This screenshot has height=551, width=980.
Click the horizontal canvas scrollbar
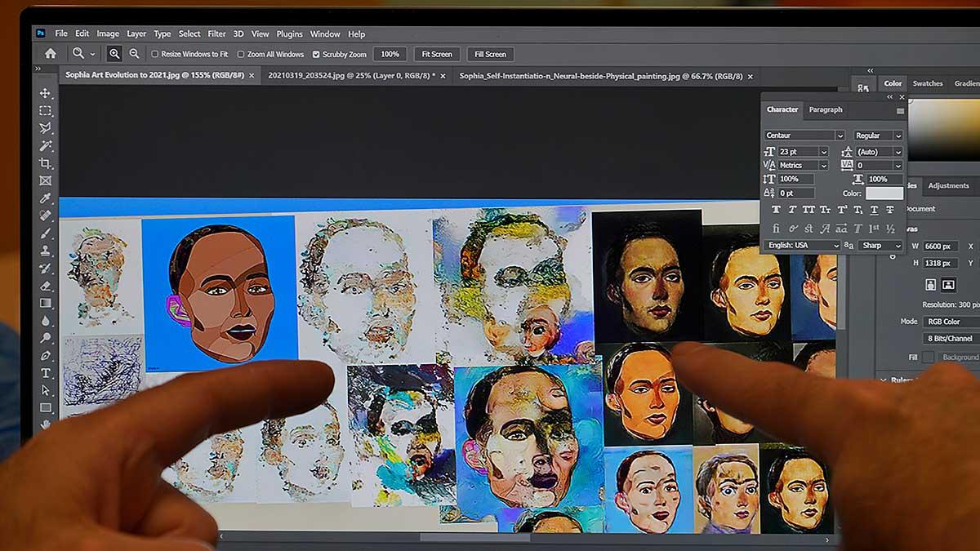tap(474, 538)
